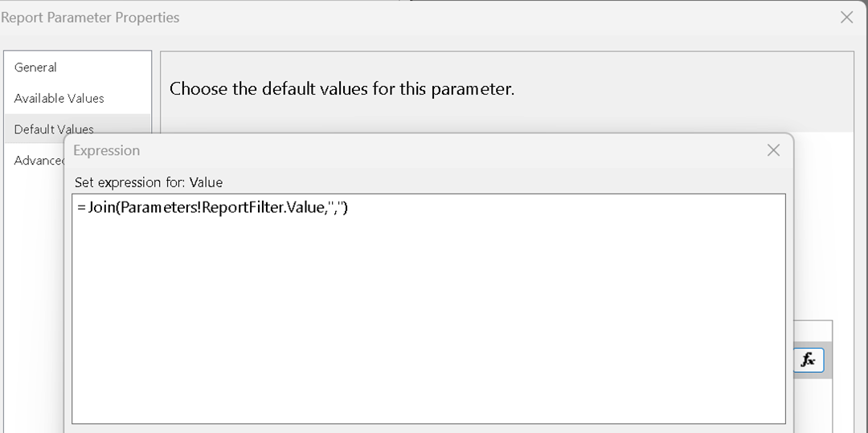This screenshot has width=868, height=433.
Task: Close the Report Parameter Properties window
Action: point(846,17)
